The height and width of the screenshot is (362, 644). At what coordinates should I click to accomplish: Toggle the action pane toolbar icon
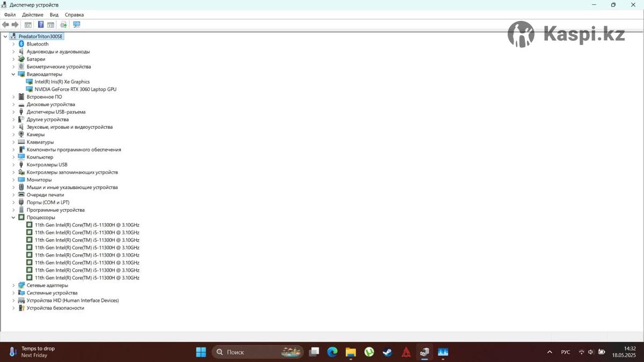50,25
